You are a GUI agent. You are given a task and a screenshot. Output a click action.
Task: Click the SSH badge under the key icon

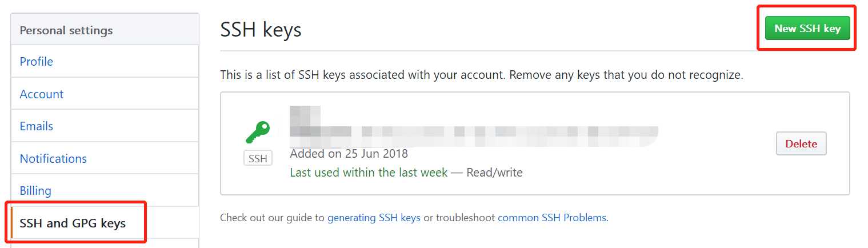coord(258,158)
